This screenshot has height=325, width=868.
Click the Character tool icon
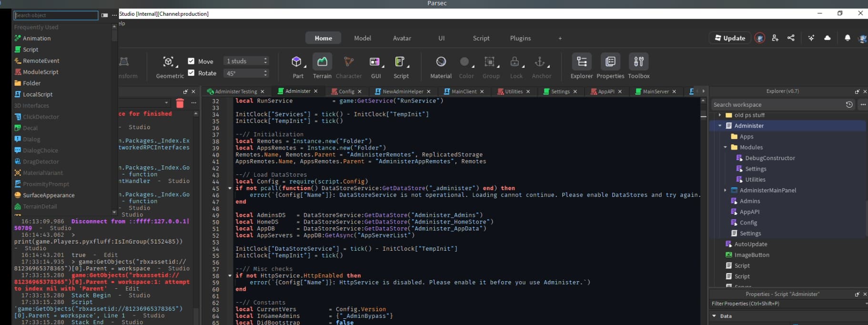point(349,61)
